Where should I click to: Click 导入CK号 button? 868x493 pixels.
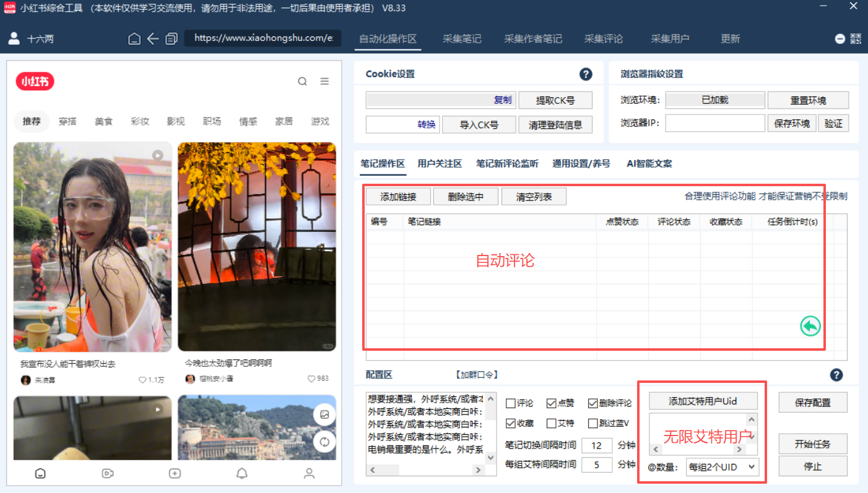479,124
